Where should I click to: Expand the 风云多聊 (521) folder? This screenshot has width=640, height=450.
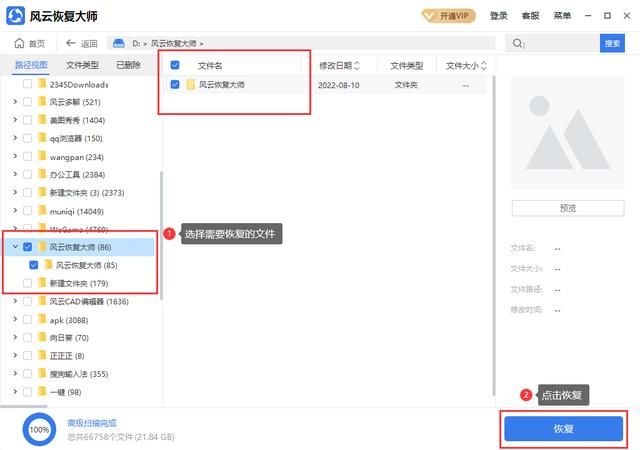coord(15,101)
